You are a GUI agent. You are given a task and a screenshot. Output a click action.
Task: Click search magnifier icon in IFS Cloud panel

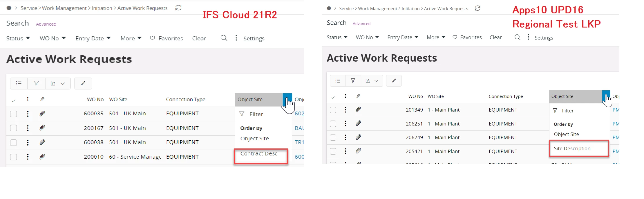224,38
